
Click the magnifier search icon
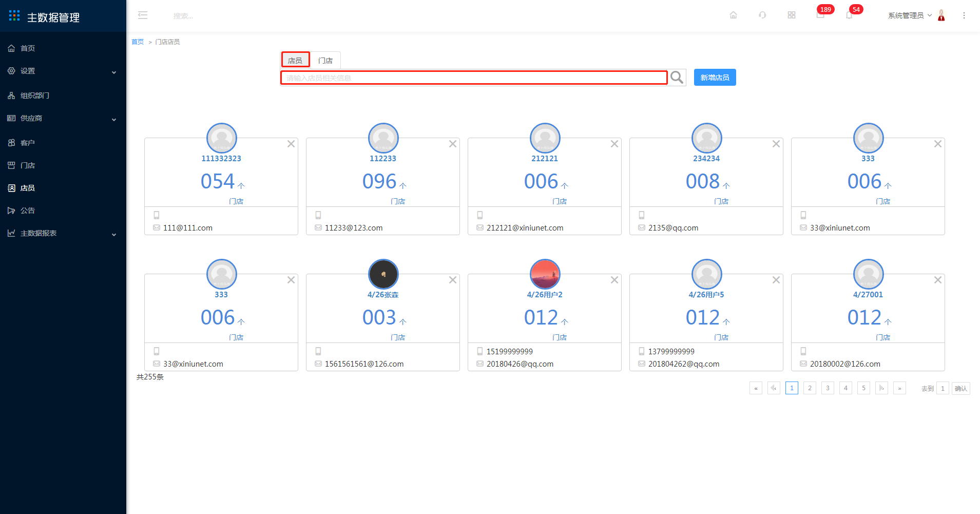click(677, 78)
